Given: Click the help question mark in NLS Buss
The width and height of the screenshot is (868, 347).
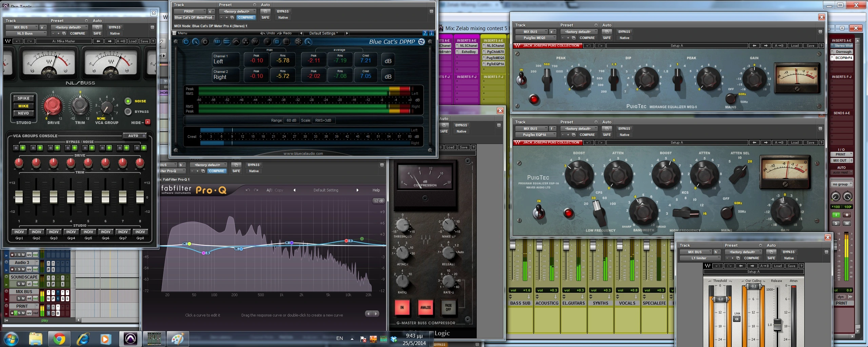Looking at the screenshot, I should [x=153, y=41].
